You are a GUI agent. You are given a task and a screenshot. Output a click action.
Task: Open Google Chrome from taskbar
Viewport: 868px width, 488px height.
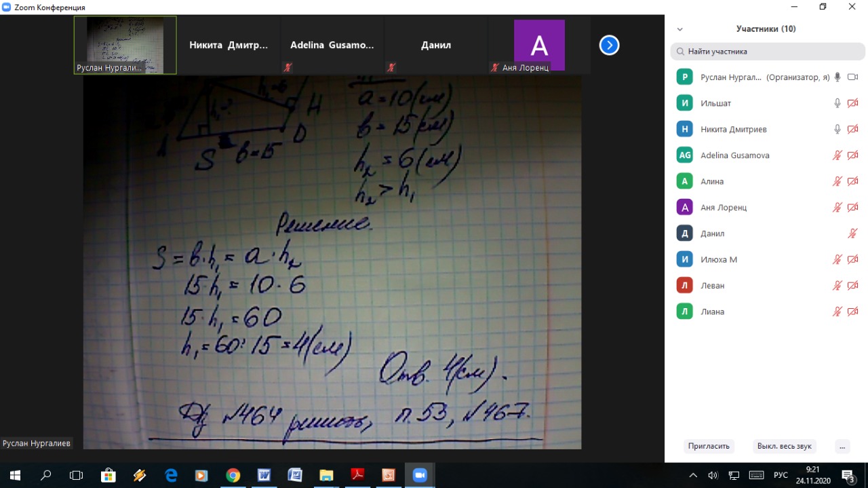[233, 475]
